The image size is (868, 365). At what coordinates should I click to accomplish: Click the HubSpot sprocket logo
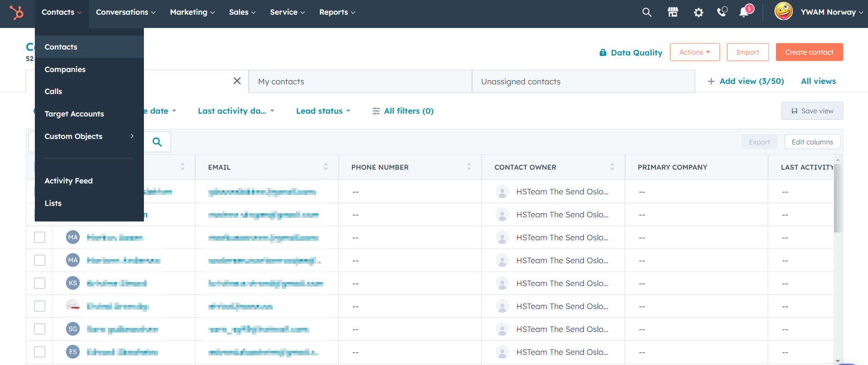click(x=16, y=12)
